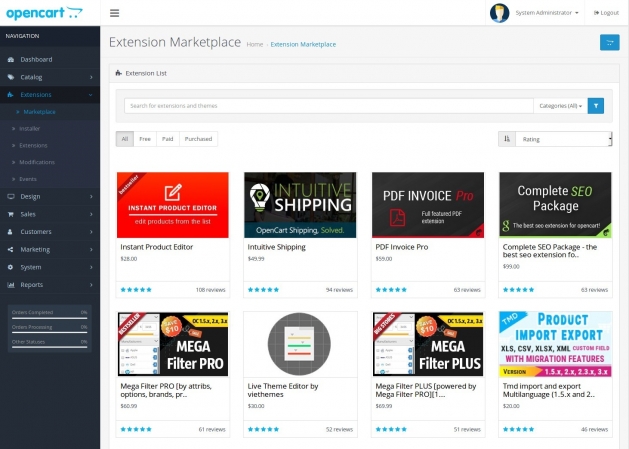The width and height of the screenshot is (629, 449).
Task: Click the Extension List puzzle icon
Action: (118, 73)
